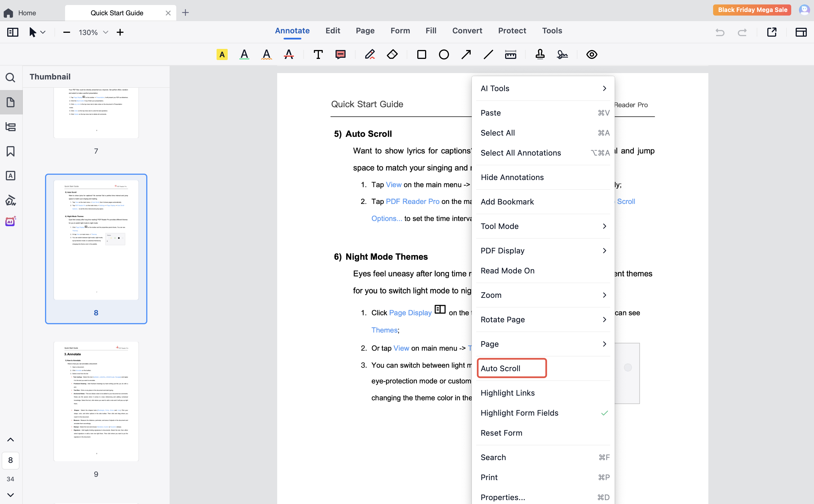Toggle annotation visibility eye icon
The image size is (814, 504).
tap(592, 54)
